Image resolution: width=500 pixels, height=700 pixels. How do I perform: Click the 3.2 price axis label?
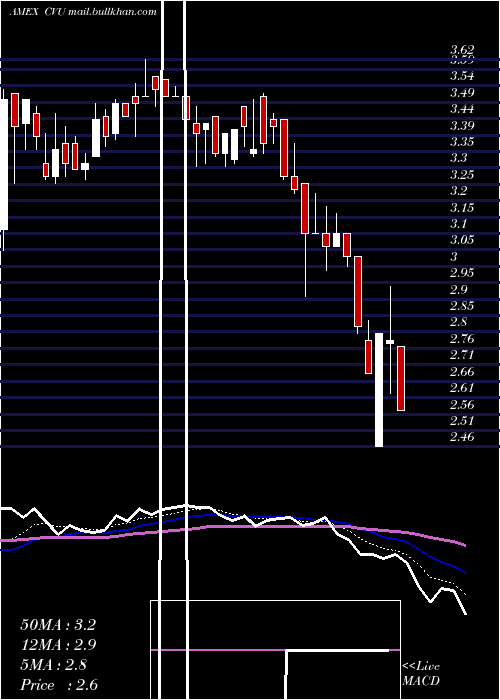coord(459,191)
